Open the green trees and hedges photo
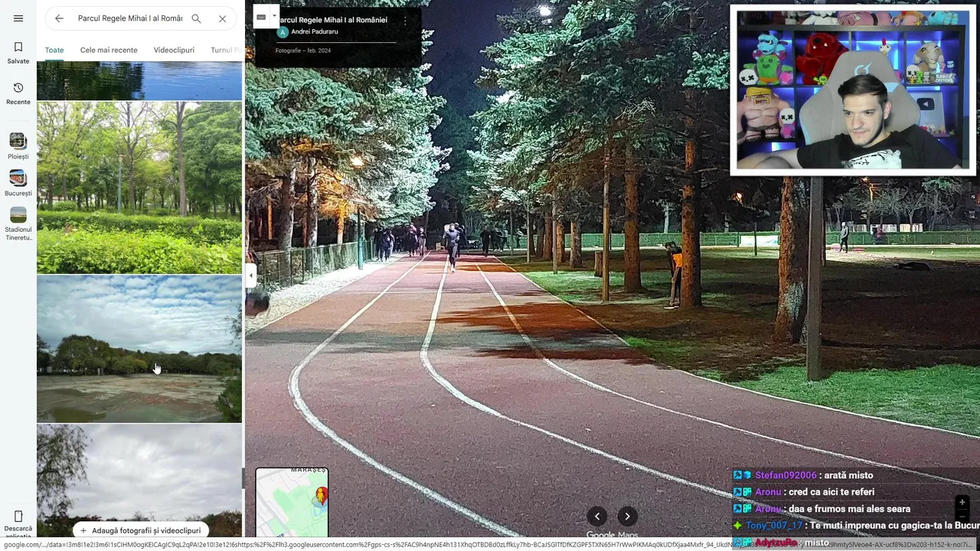The image size is (980, 551). (139, 187)
